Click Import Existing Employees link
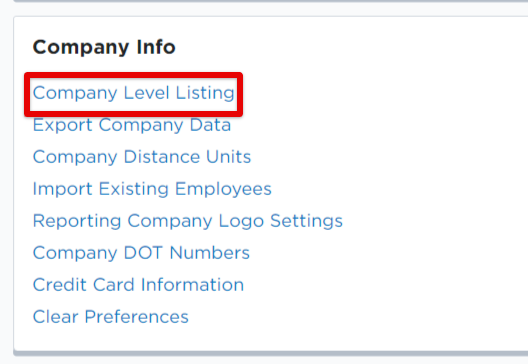 [152, 189]
